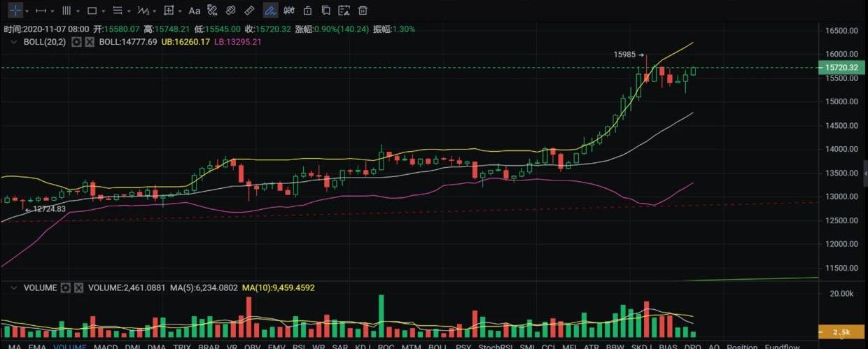Remove the BOLL indicator with X

pyautogui.click(x=90, y=42)
